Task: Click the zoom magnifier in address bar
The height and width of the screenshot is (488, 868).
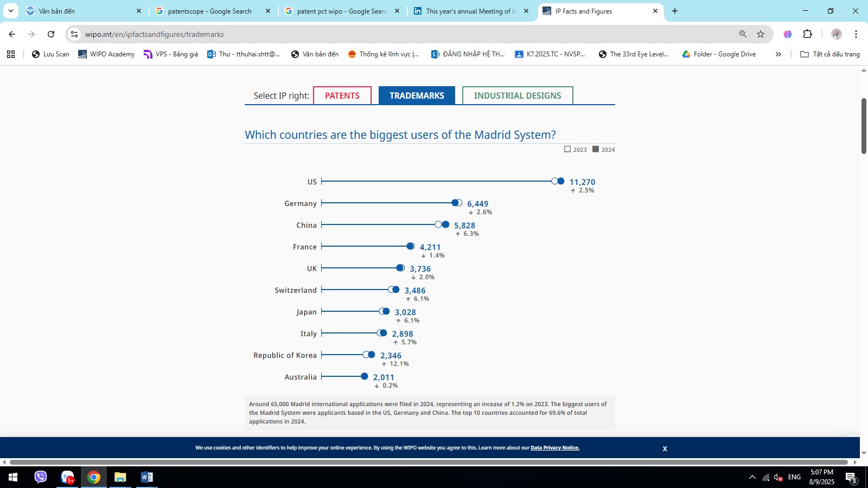Action: (743, 34)
